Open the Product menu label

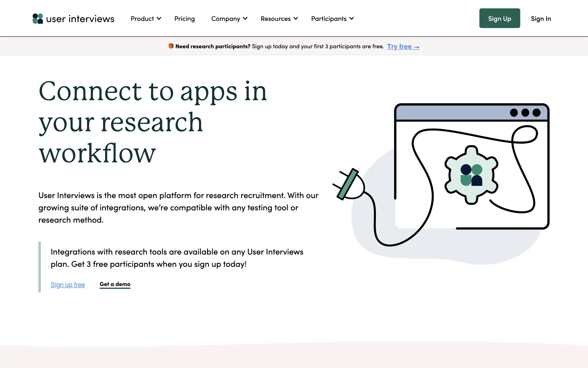coord(142,19)
